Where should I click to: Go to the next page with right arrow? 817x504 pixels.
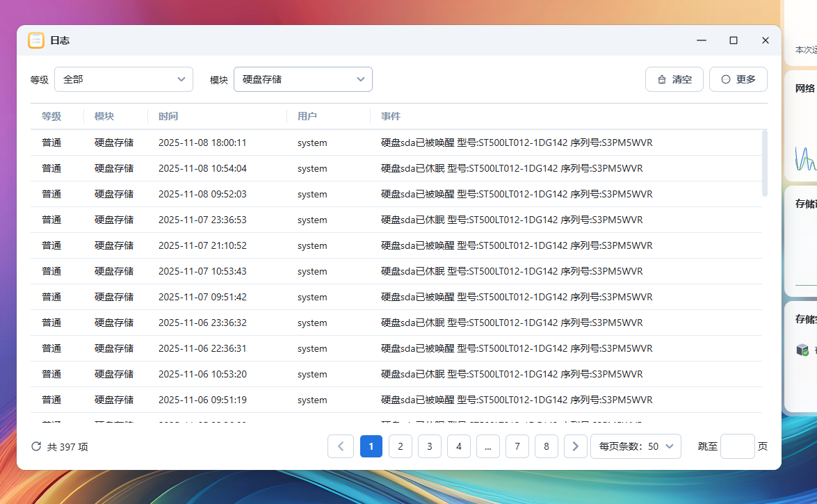(575, 446)
